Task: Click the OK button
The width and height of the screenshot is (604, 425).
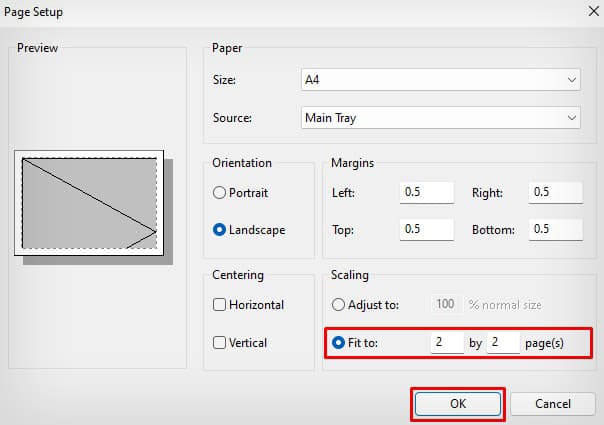Action: (458, 404)
